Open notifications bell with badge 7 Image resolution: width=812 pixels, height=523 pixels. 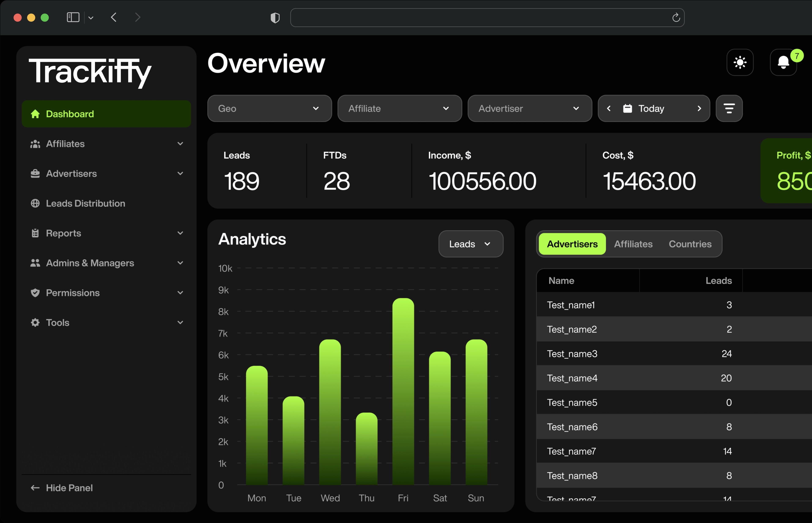[x=783, y=63]
